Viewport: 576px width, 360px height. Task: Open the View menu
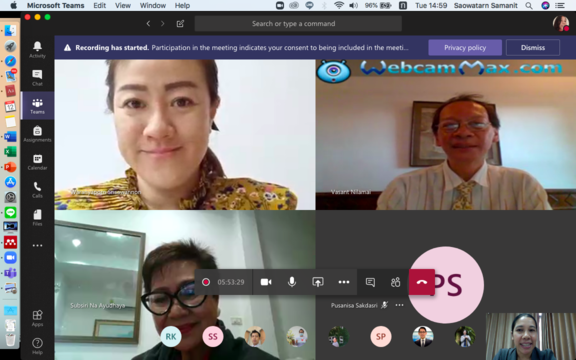(123, 6)
